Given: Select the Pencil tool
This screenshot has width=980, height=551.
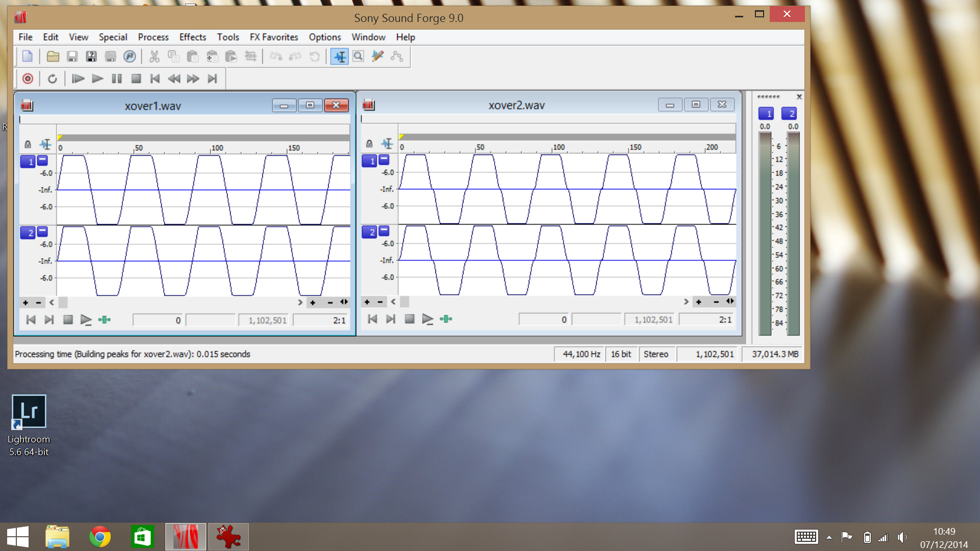Looking at the screenshot, I should 378,56.
